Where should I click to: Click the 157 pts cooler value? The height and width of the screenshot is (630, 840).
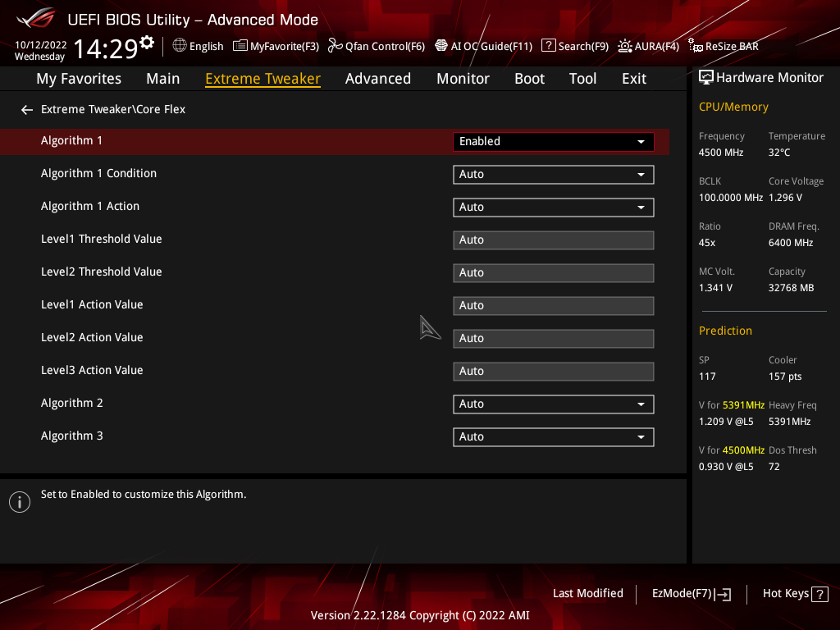785,377
